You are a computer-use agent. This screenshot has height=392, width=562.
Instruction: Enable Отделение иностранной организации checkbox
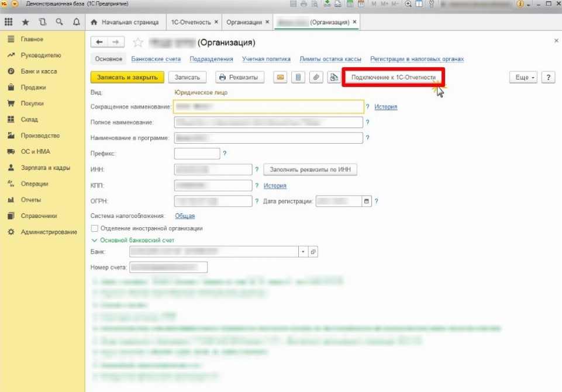click(95, 228)
